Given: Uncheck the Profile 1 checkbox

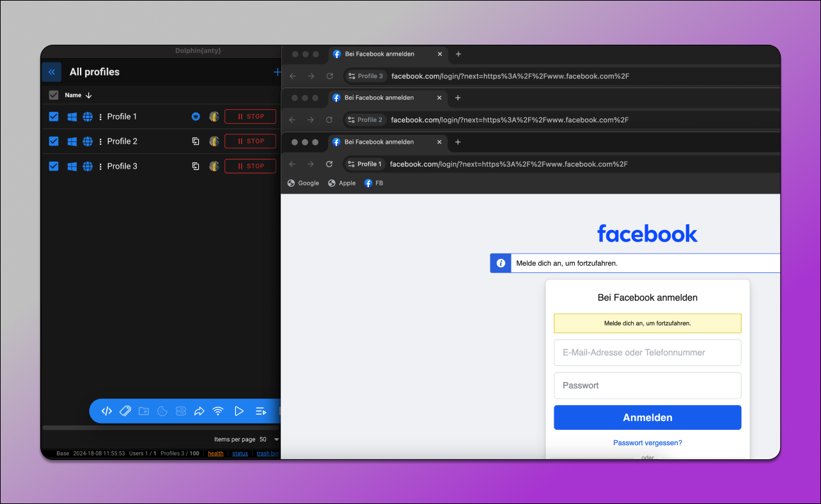Looking at the screenshot, I should pos(54,117).
